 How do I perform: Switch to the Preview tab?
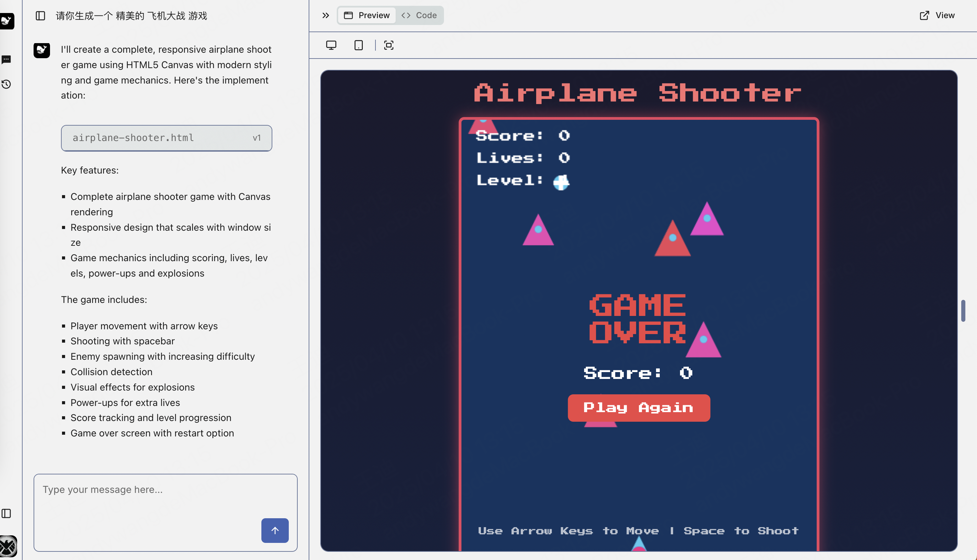(367, 15)
